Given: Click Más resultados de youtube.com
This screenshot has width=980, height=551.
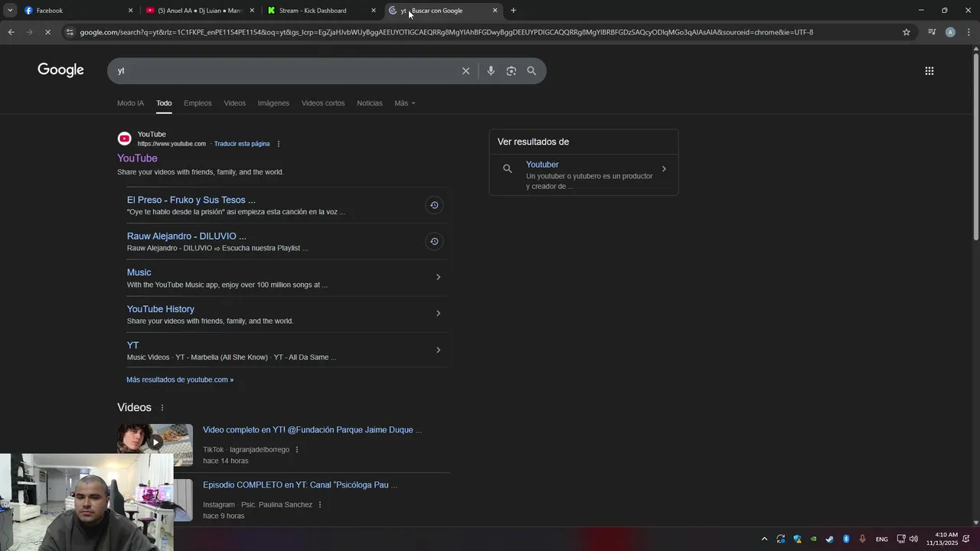Looking at the screenshot, I should click(x=180, y=380).
